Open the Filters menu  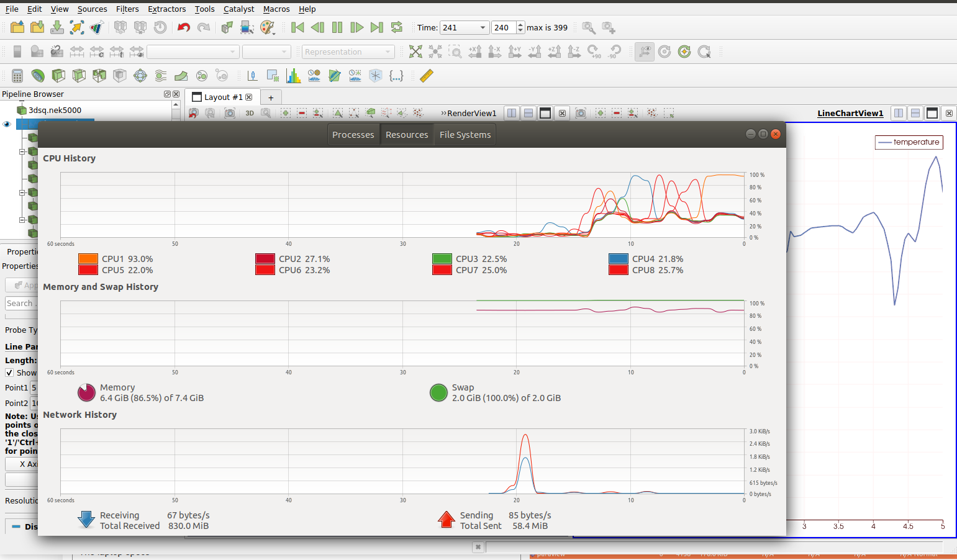click(x=127, y=9)
